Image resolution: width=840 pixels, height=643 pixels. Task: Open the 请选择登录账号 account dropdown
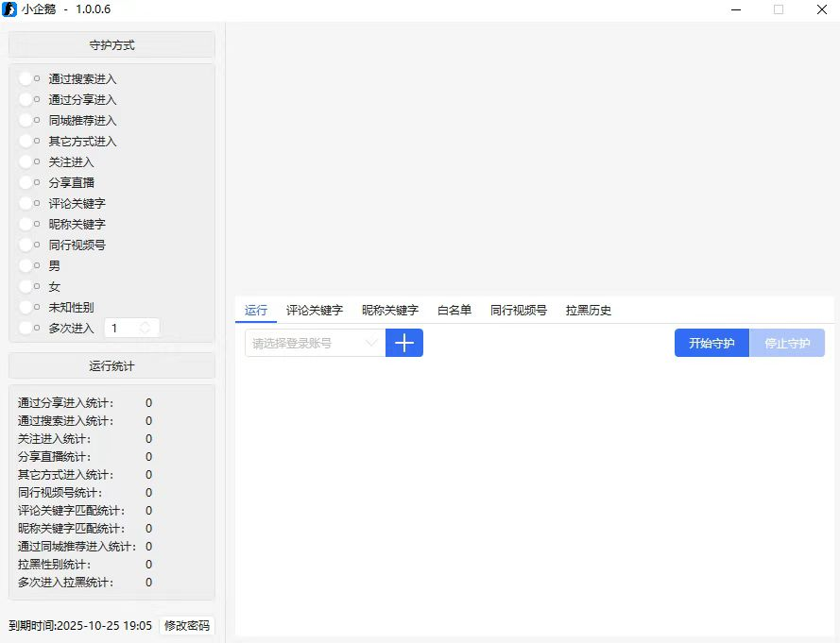click(312, 343)
